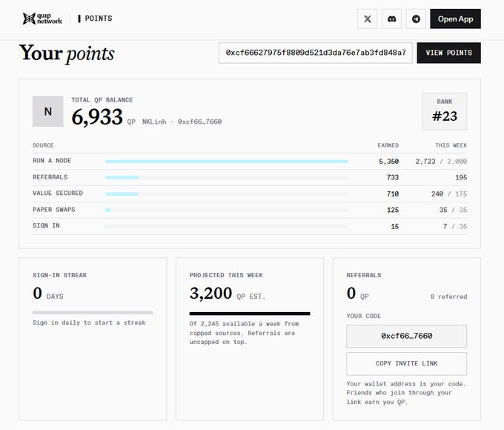Open the Discord social link
504x430 pixels.
pyautogui.click(x=391, y=19)
